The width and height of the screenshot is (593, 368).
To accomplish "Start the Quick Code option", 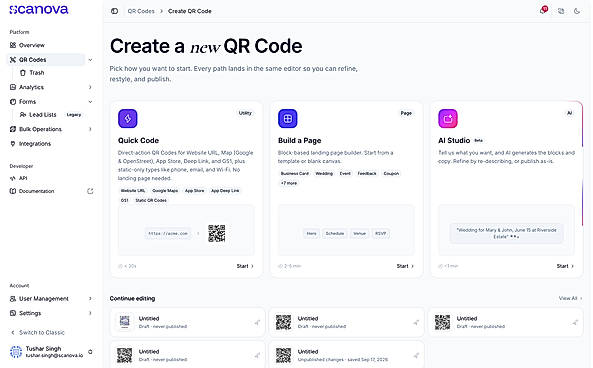I will 245,266.
